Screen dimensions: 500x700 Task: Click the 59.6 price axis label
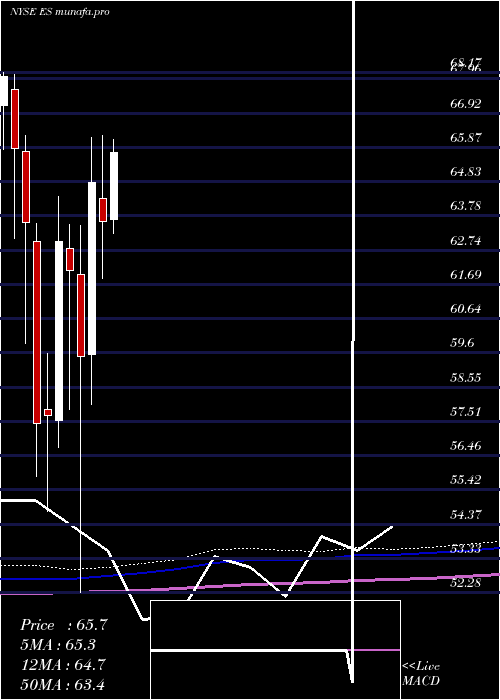click(462, 343)
